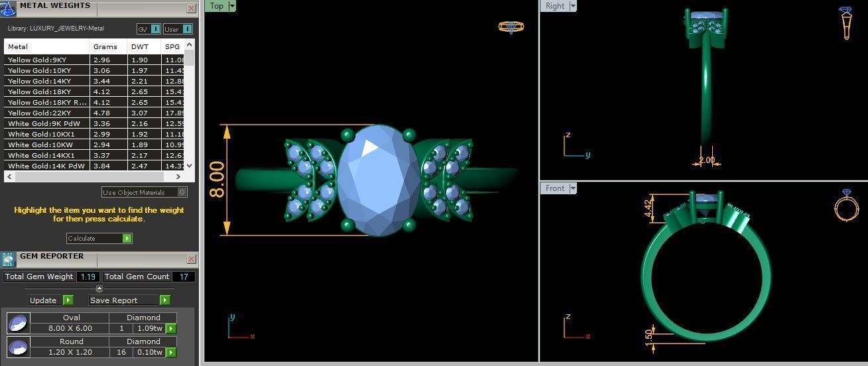This screenshot has width=868, height=366.
Task: Click the 1.09tw weight value
Action: (149, 328)
